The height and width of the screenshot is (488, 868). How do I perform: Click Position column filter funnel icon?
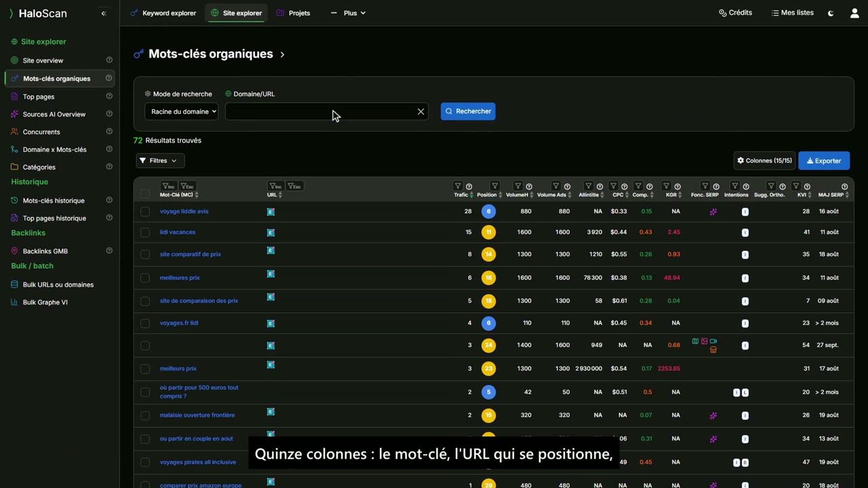point(494,186)
